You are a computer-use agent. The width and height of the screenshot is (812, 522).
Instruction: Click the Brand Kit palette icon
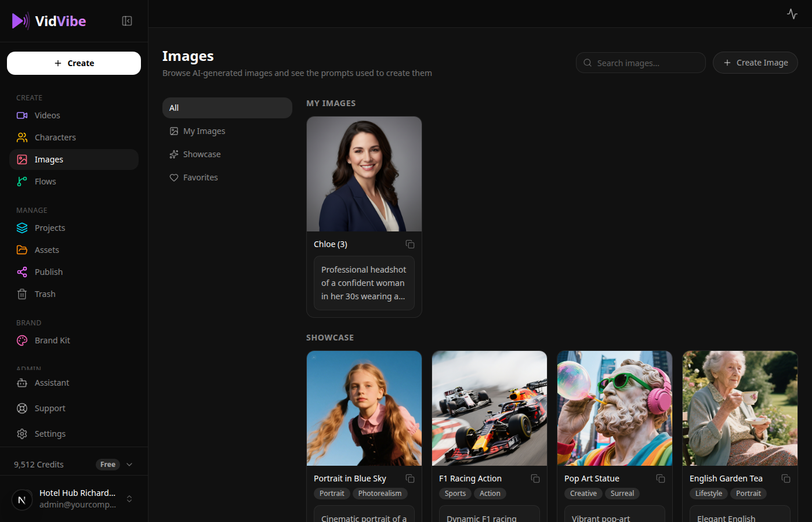tap(22, 340)
